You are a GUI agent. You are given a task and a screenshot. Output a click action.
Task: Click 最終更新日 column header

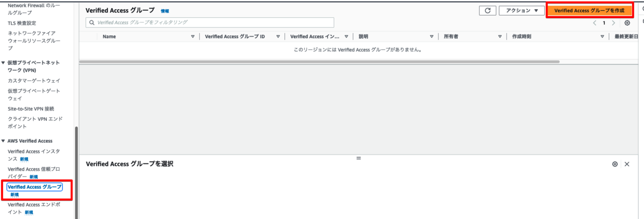627,36
